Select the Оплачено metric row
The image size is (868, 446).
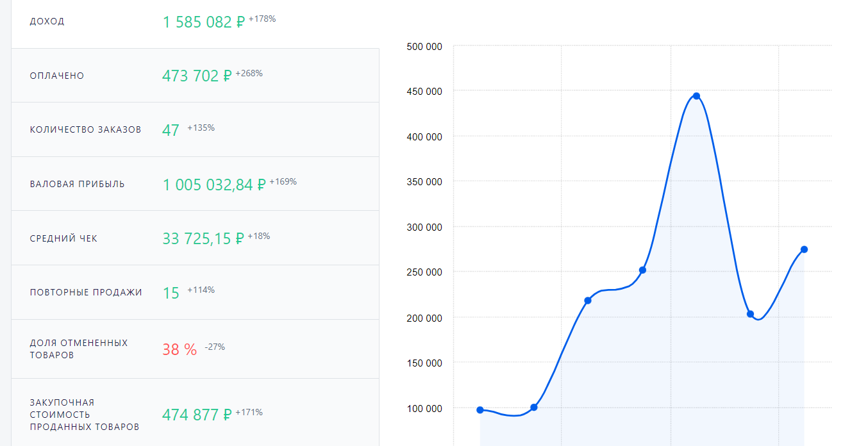click(x=196, y=75)
